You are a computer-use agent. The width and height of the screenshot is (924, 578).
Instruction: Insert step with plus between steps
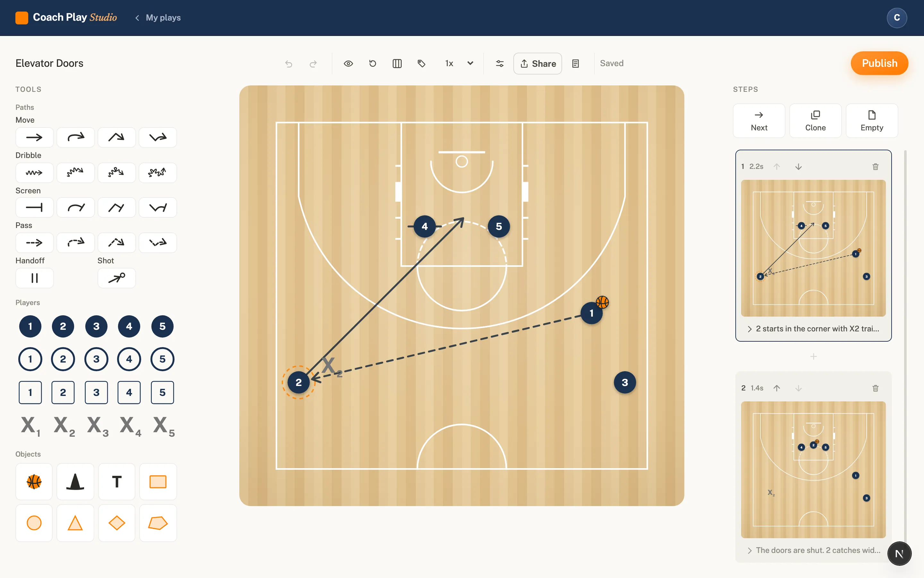(813, 356)
